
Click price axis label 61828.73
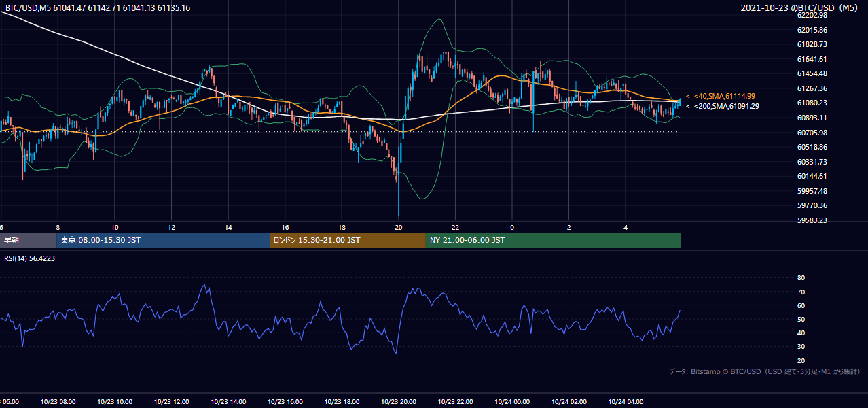click(812, 44)
